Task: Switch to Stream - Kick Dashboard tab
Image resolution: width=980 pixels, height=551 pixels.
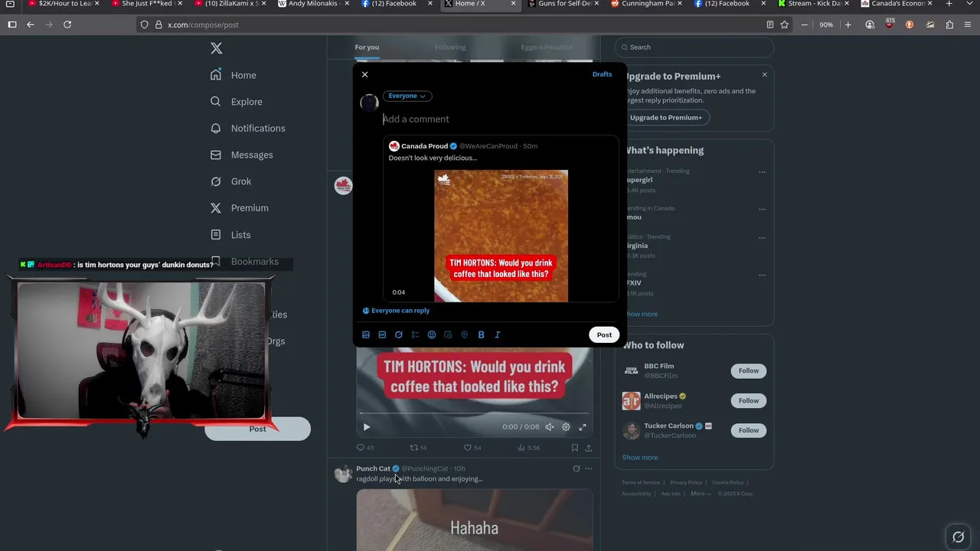Action: click(x=814, y=4)
